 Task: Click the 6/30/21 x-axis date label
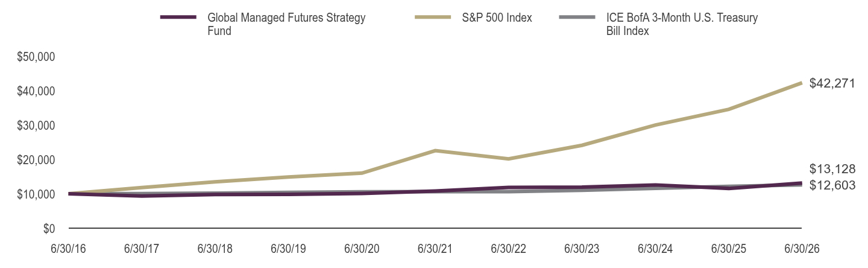point(436,249)
